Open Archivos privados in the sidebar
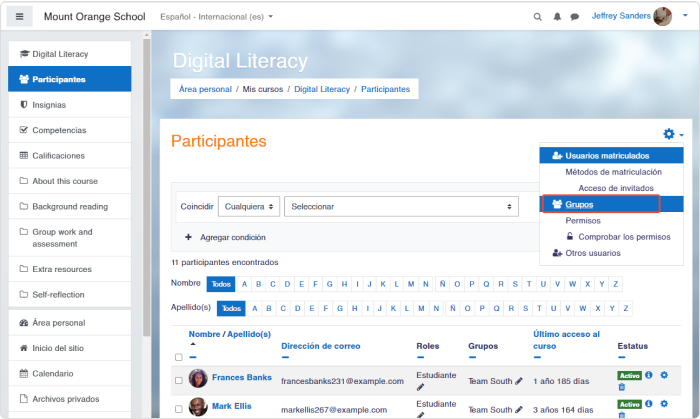The width and height of the screenshot is (700, 419). coord(70,399)
